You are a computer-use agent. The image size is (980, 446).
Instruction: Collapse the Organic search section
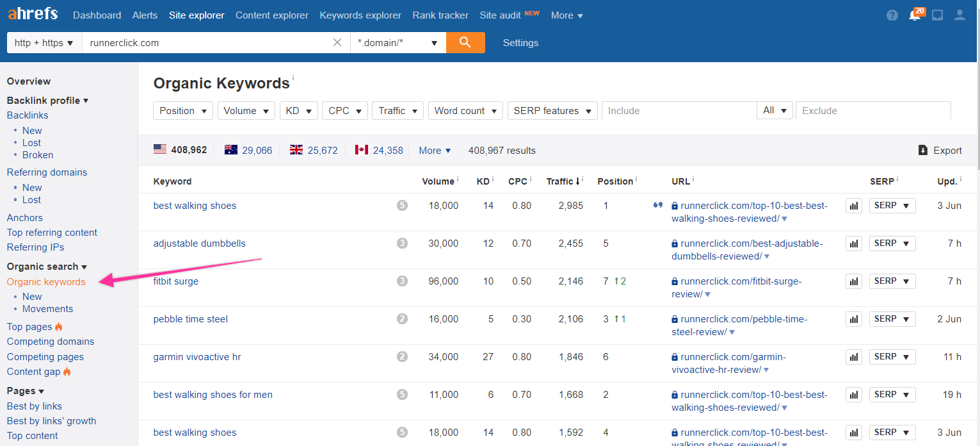tap(47, 267)
